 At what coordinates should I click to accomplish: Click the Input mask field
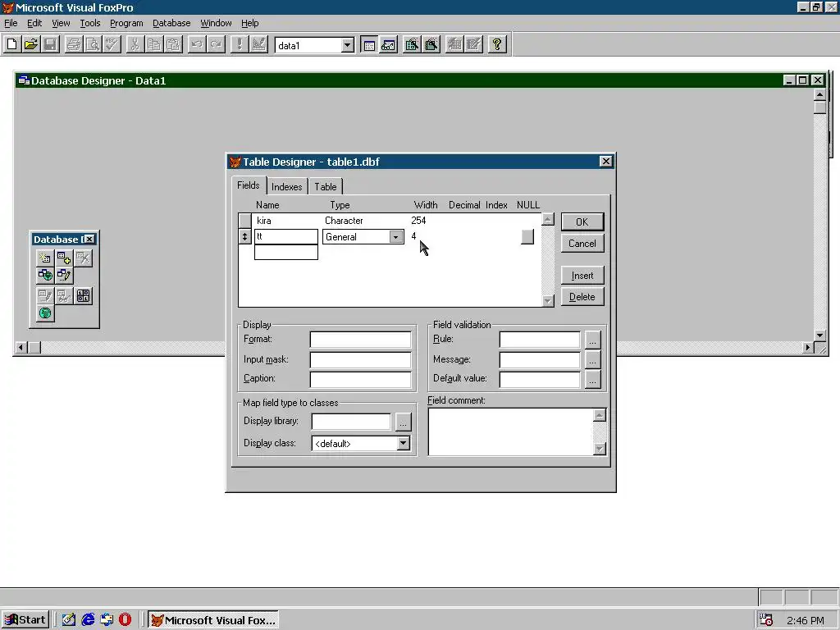361,359
